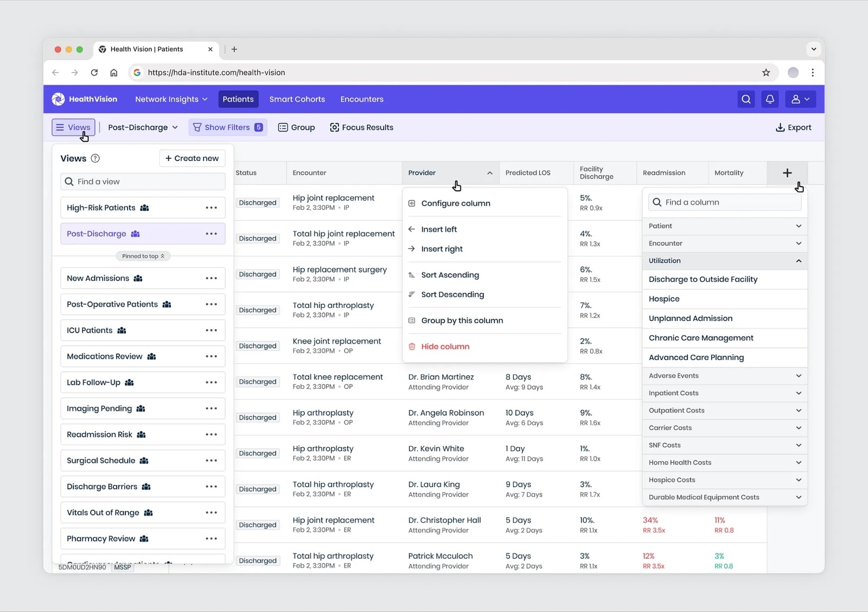Expand the Patient column category
The image size is (868, 612).
(725, 226)
